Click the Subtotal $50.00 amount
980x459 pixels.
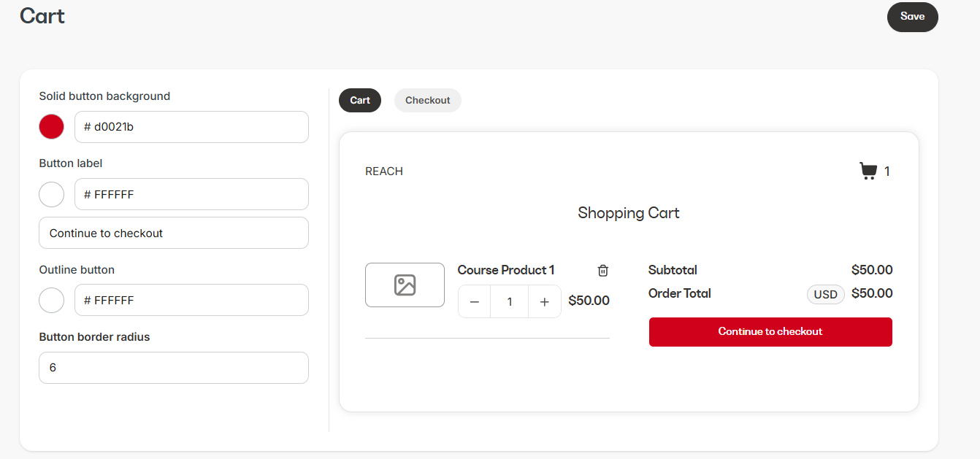[x=872, y=270]
